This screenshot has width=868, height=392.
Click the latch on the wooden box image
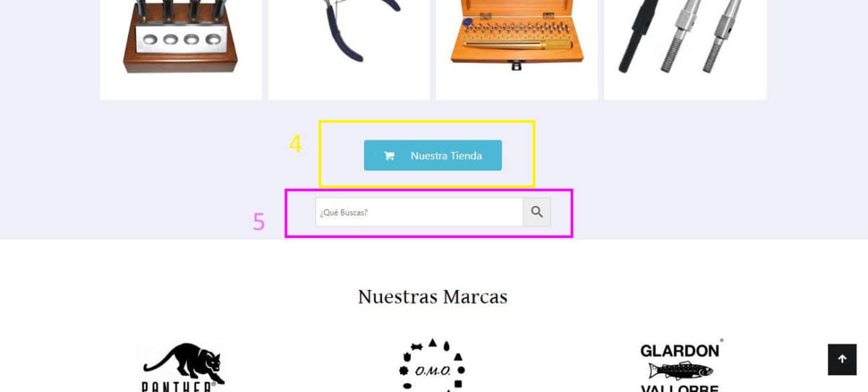tap(516, 65)
